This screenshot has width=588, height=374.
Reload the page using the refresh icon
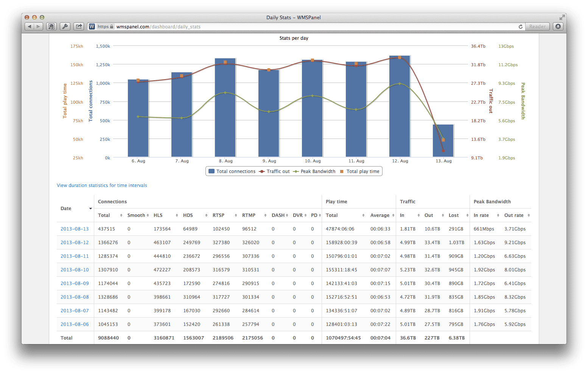(x=521, y=26)
